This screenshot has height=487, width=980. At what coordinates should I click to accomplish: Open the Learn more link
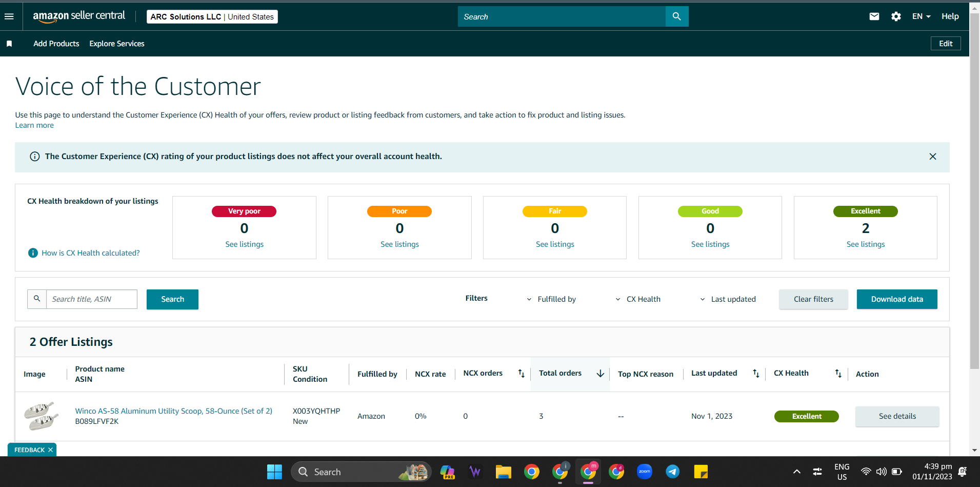[x=34, y=125]
